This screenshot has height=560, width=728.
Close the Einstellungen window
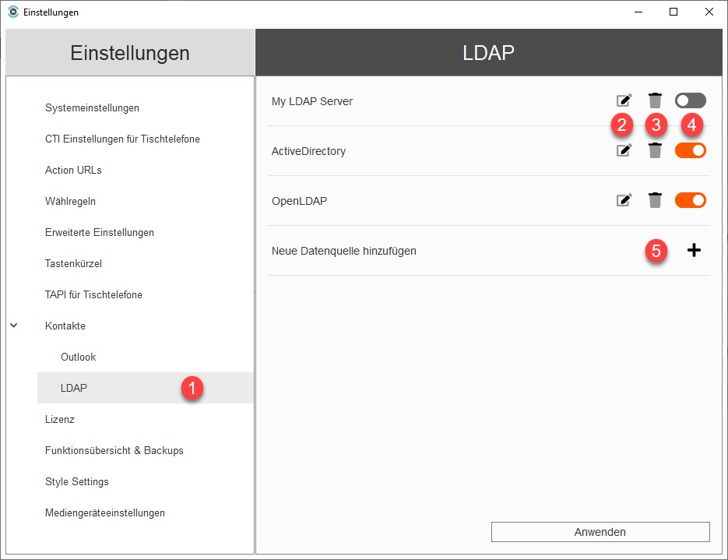tap(709, 12)
